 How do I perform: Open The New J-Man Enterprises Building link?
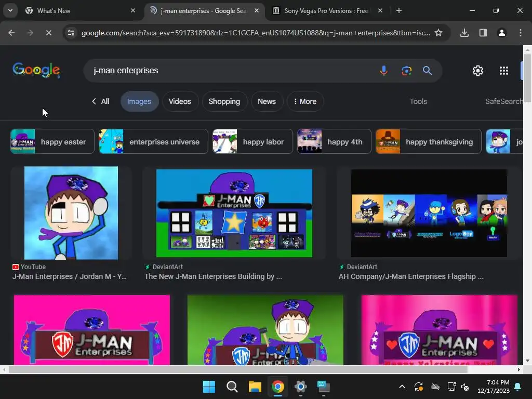tap(213, 276)
